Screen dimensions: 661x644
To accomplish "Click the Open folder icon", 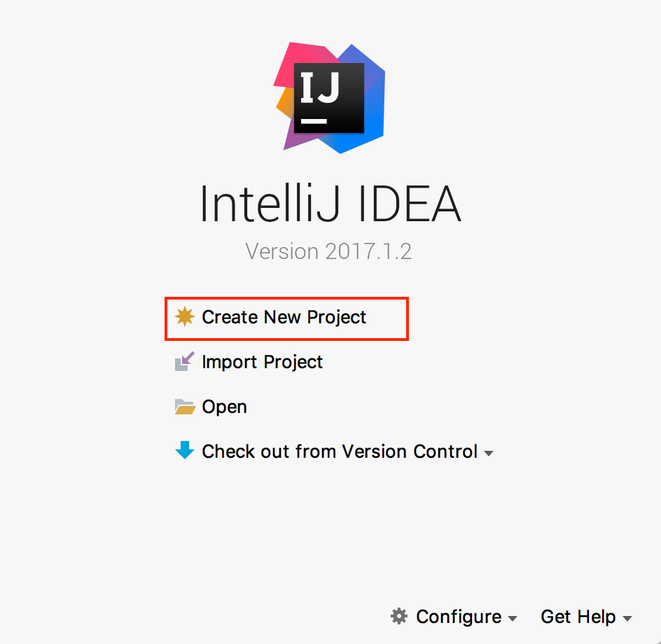I will 184,407.
